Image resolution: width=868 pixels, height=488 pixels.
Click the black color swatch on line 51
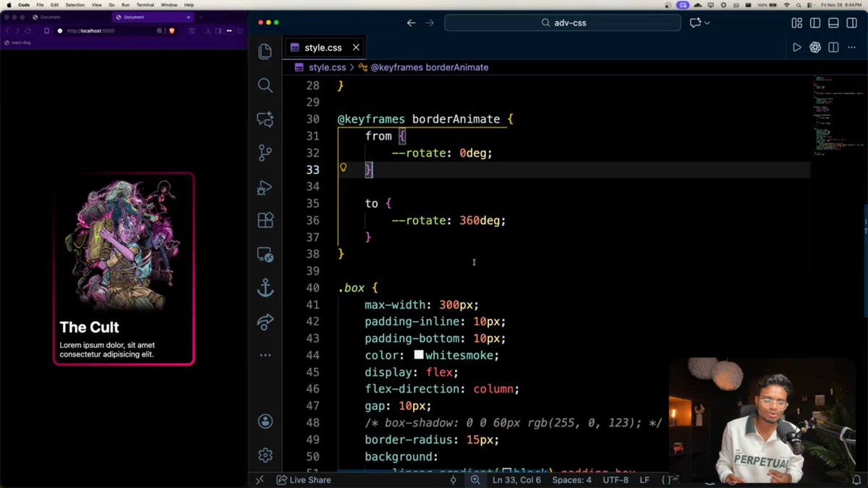click(506, 471)
